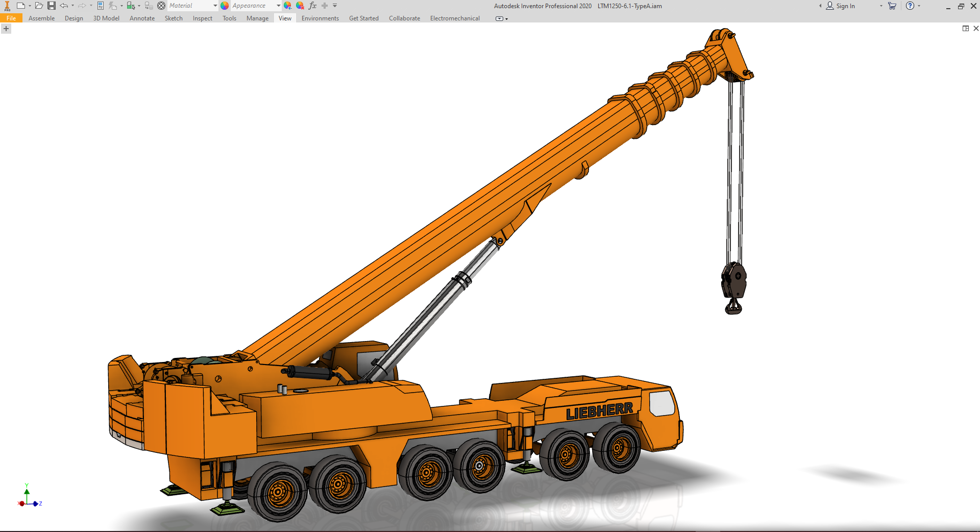Viewport: 980px width, 532px height.
Task: Click the Adjust appearance color wheel icon
Action: 288,6
